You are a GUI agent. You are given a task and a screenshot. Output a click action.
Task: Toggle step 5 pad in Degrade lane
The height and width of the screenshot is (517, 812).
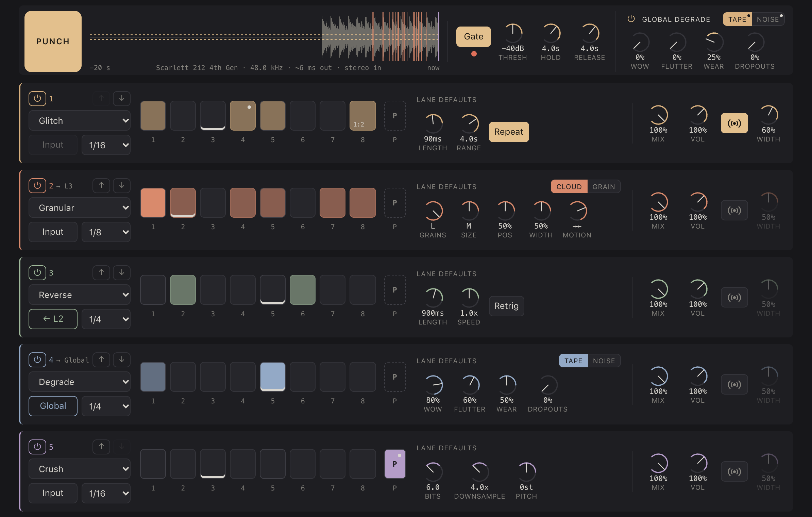273,377
